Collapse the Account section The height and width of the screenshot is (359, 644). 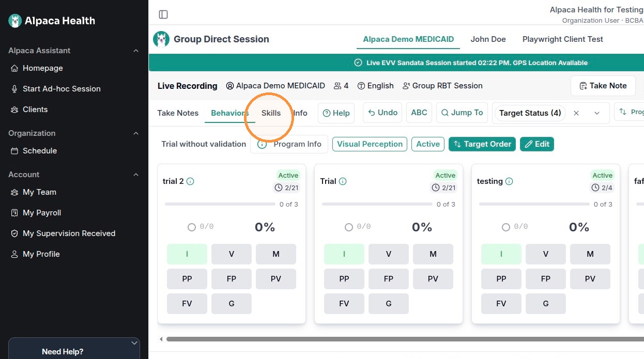click(136, 175)
